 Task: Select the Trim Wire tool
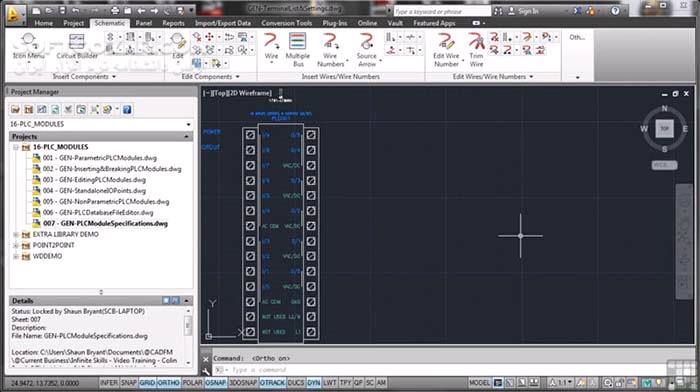point(476,50)
